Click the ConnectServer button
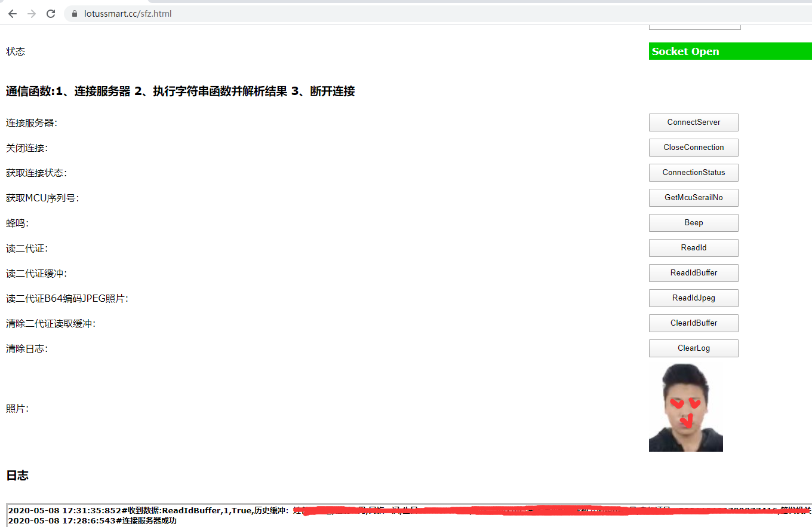The height and width of the screenshot is (527, 812). pyautogui.click(x=693, y=122)
